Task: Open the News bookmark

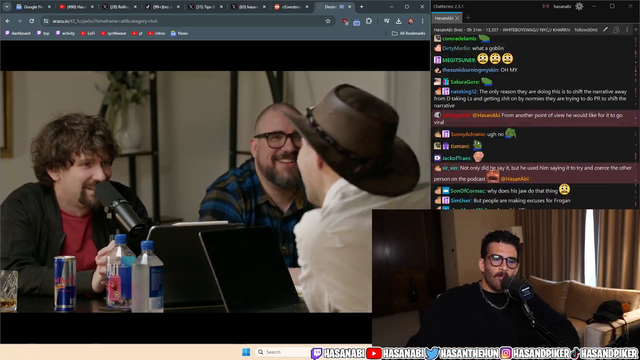Action: [179, 33]
